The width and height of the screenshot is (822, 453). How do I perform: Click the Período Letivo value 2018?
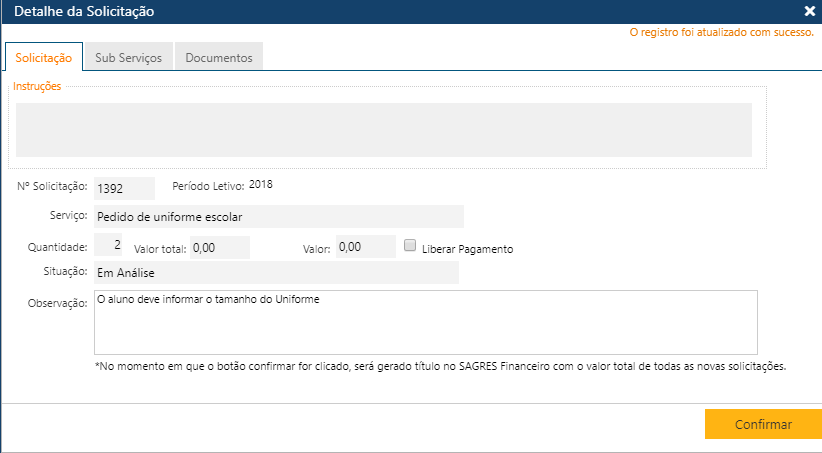[x=260, y=185]
